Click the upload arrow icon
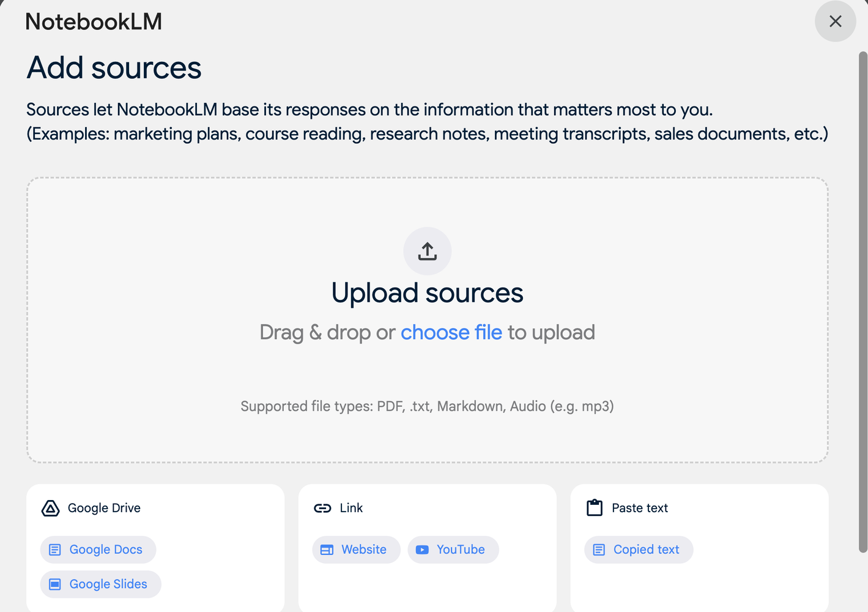 [428, 251]
